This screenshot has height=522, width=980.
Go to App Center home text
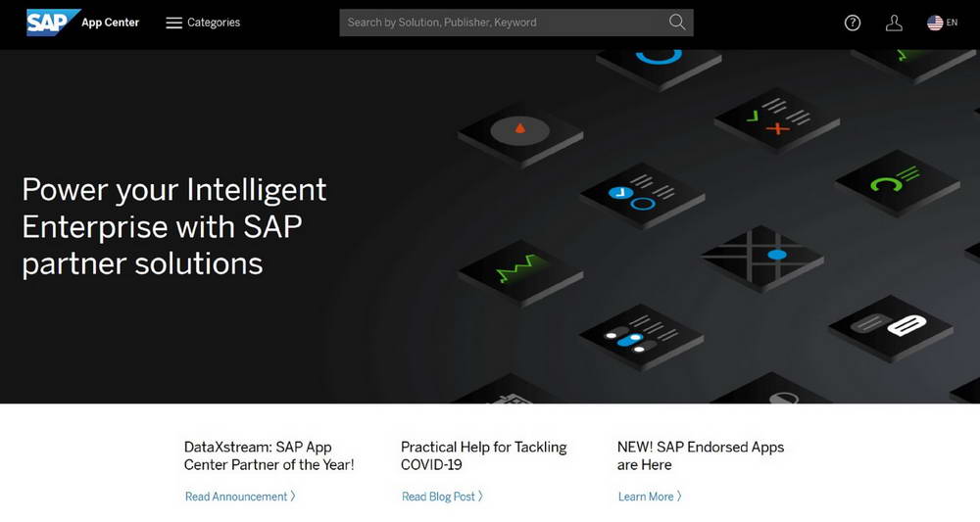coord(111,23)
